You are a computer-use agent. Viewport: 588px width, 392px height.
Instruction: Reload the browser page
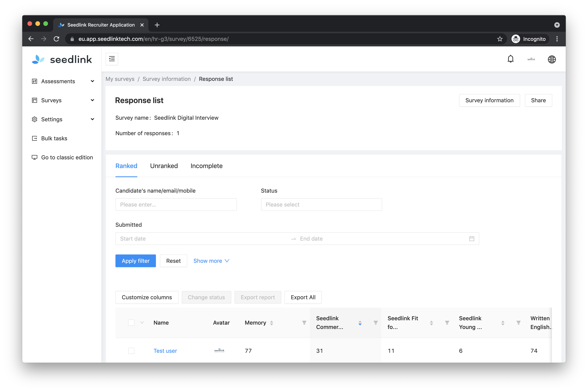tap(57, 39)
